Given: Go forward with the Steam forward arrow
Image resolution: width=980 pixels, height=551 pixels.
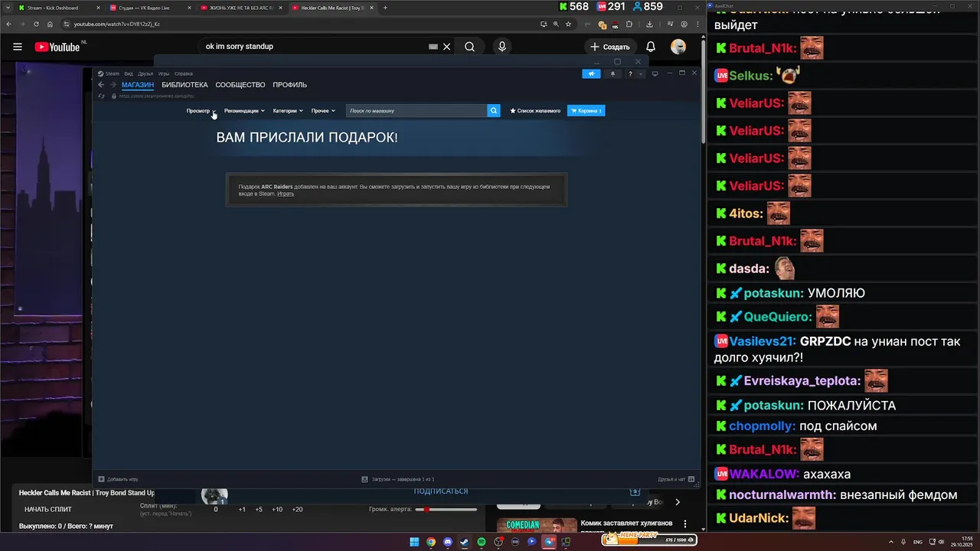Looking at the screenshot, I should coord(113,85).
